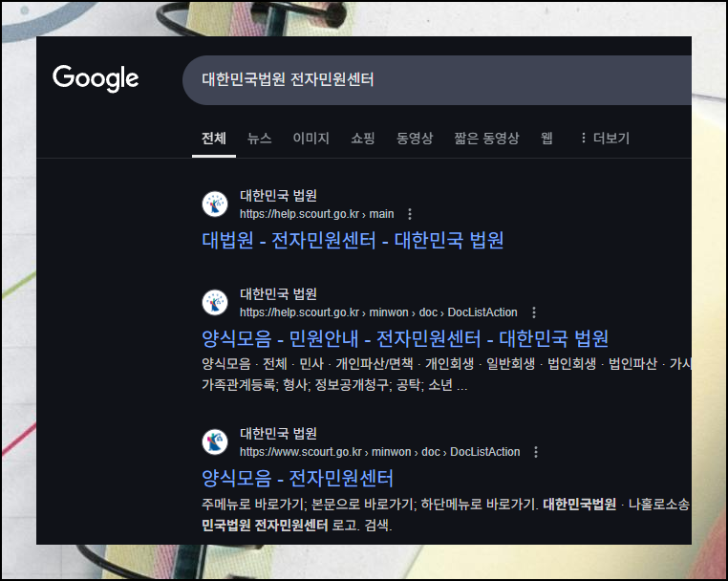728x581 pixels.
Task: Switch to 짧은 동영상 tab
Action: point(486,138)
